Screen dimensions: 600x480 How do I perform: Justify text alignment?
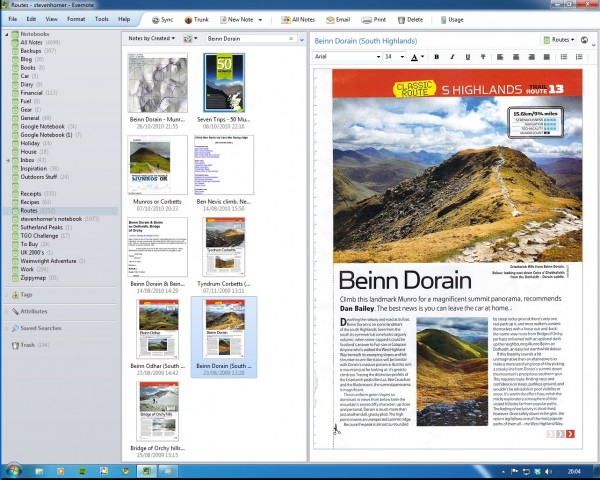547,57
